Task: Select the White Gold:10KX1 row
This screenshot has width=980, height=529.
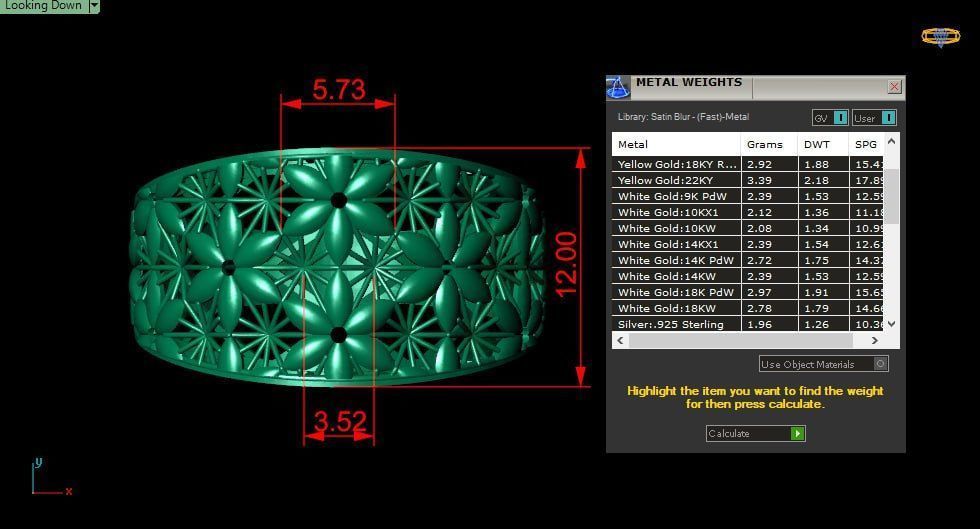Action: (x=748, y=213)
